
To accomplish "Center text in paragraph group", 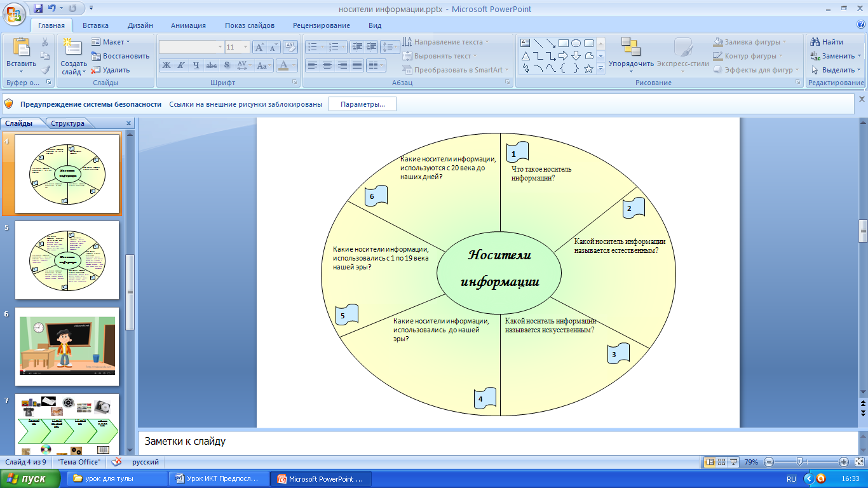I will pos(327,65).
